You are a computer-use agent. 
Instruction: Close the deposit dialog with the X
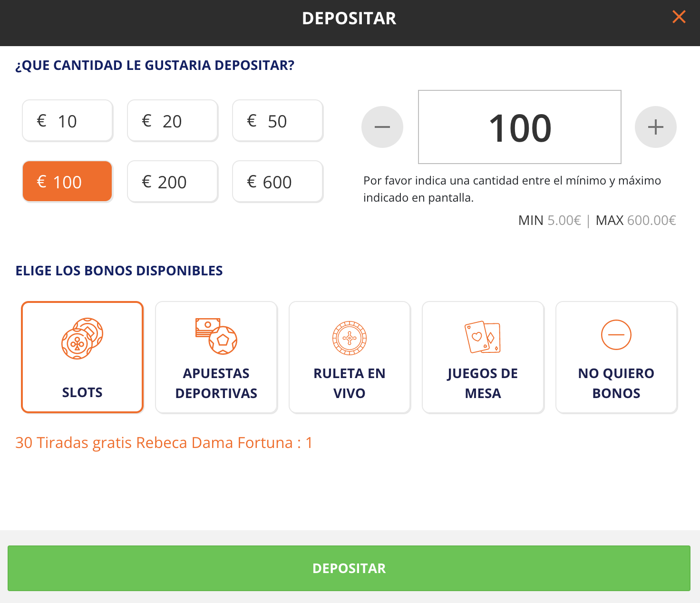[x=679, y=17]
